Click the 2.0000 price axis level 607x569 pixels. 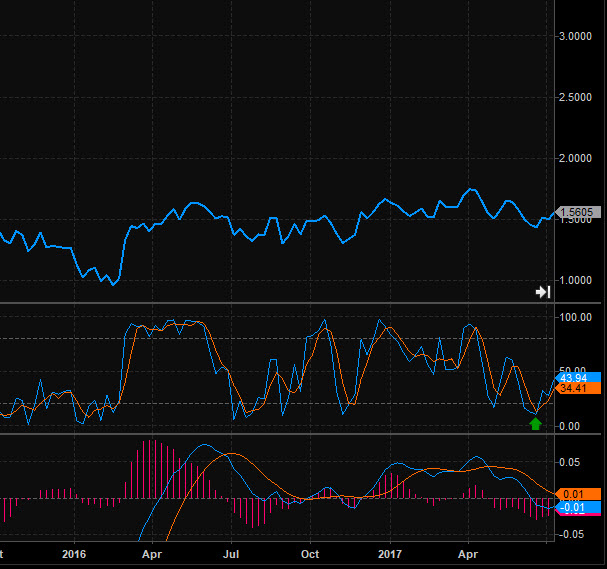(578, 159)
